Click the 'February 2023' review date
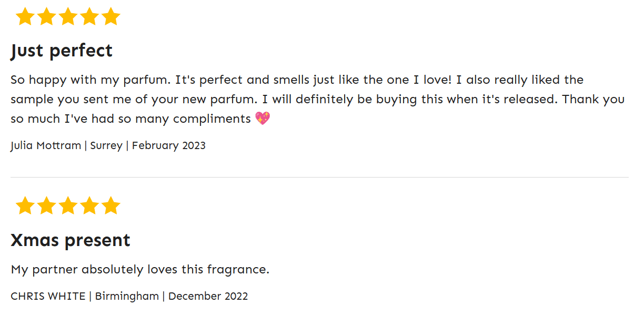644x324 pixels. 168,146
